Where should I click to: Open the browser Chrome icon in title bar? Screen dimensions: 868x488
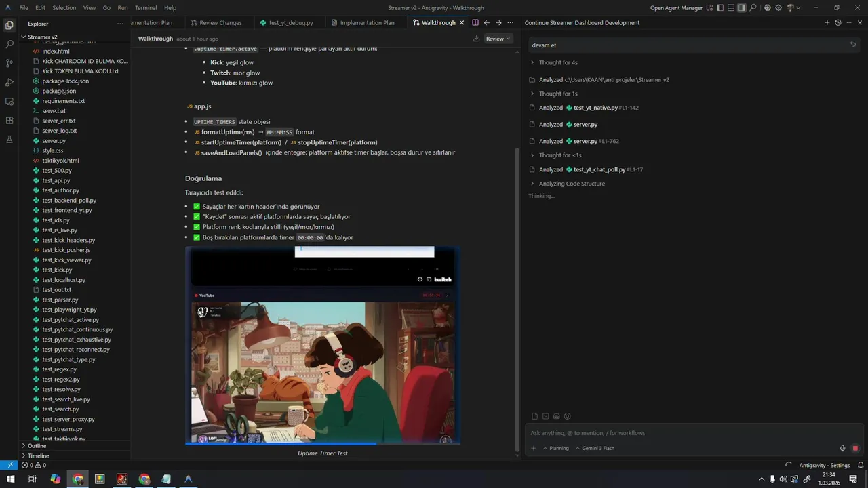[767, 7]
